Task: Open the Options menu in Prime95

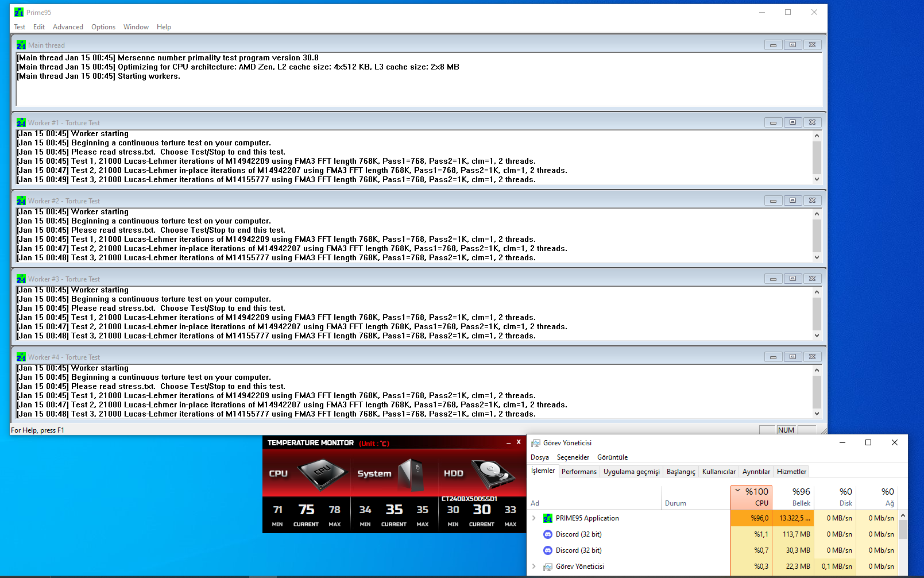Action: [103, 27]
